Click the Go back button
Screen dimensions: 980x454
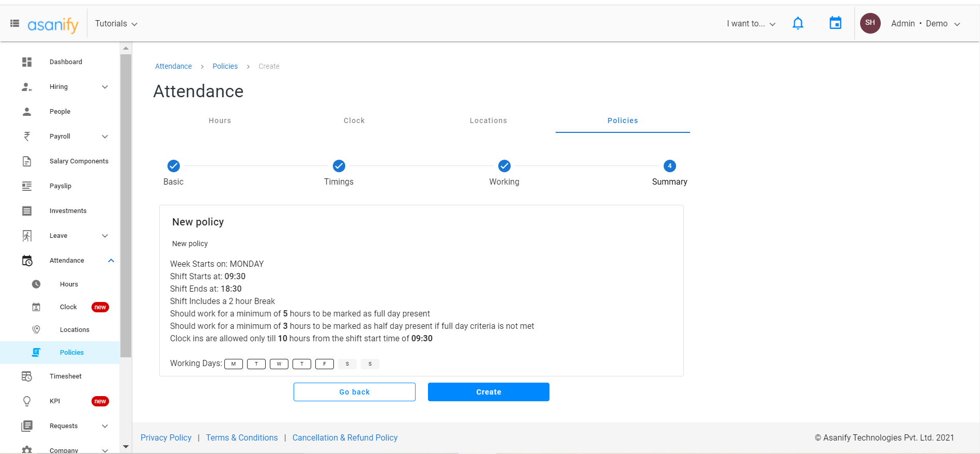point(354,392)
